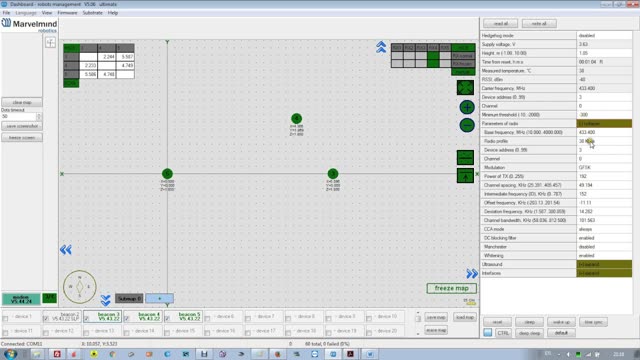
Task: Click the erase map button
Action: 436,330
